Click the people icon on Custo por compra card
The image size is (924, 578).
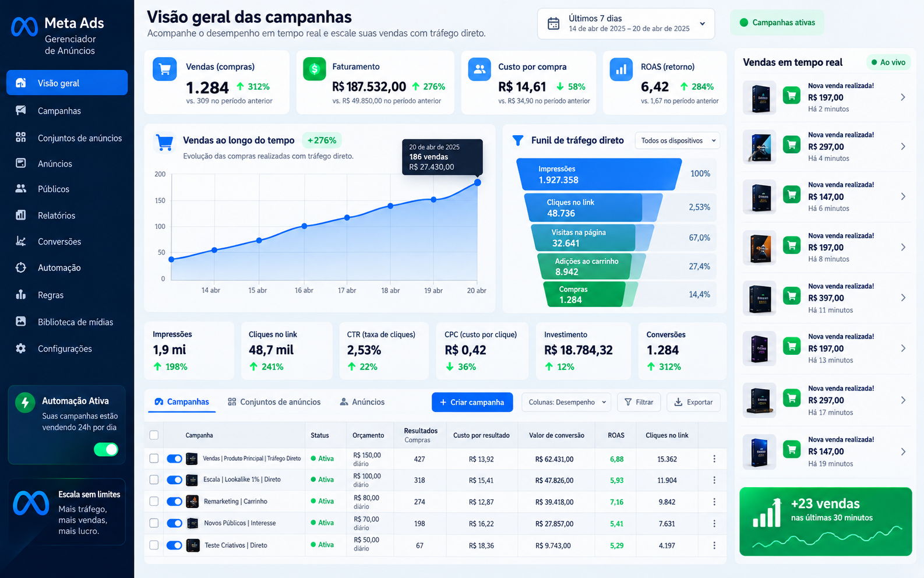tap(479, 69)
